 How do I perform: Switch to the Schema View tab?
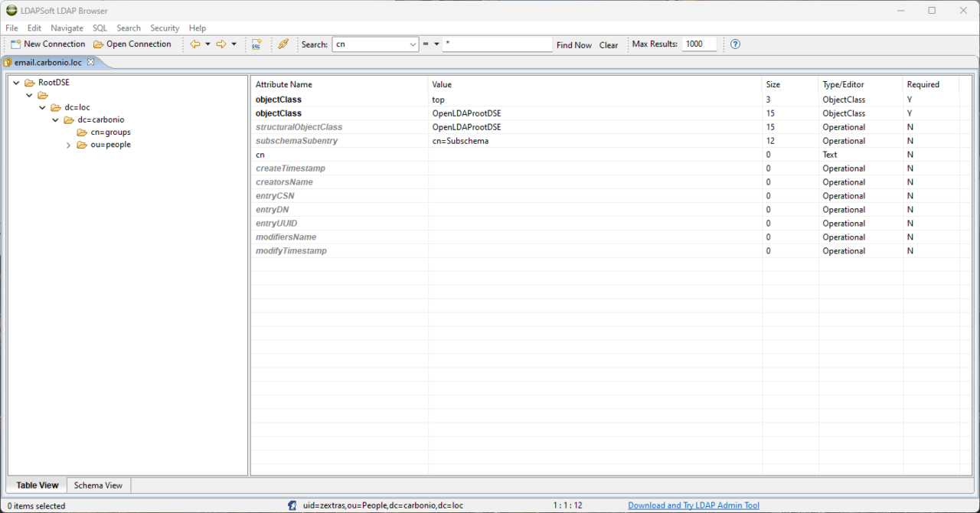click(x=98, y=485)
